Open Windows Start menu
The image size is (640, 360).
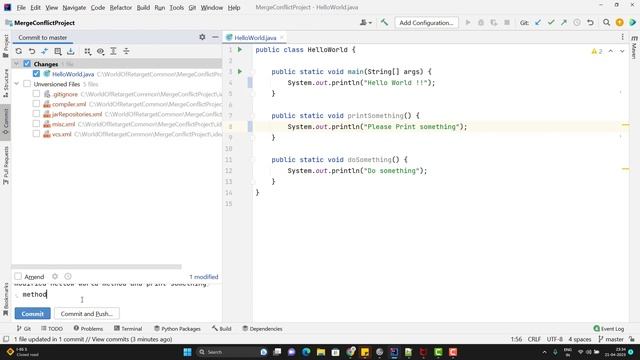point(187,352)
